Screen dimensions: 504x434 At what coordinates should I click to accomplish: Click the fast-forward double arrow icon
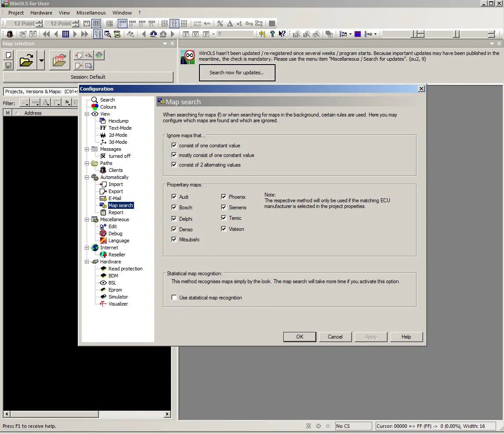84,34
